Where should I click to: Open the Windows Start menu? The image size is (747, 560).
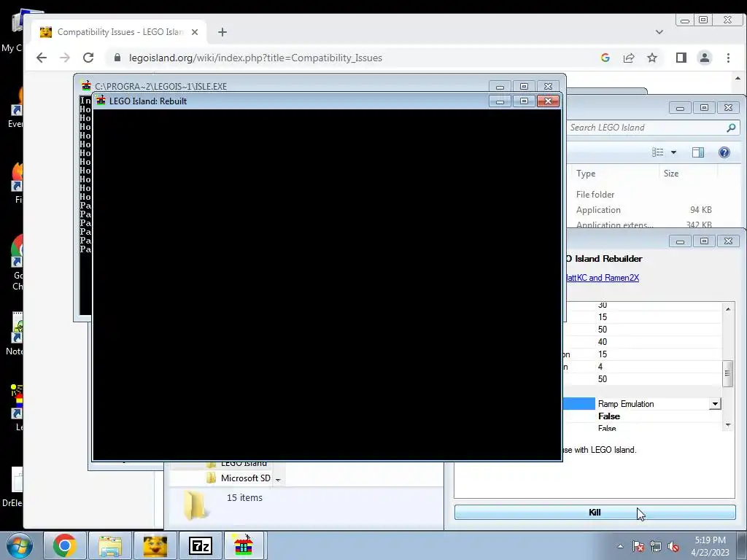point(20,545)
